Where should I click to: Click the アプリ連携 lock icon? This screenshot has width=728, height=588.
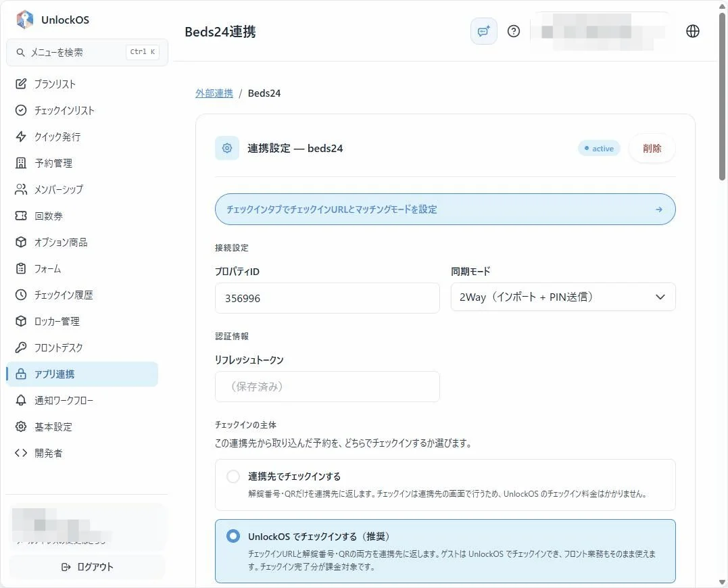click(21, 374)
